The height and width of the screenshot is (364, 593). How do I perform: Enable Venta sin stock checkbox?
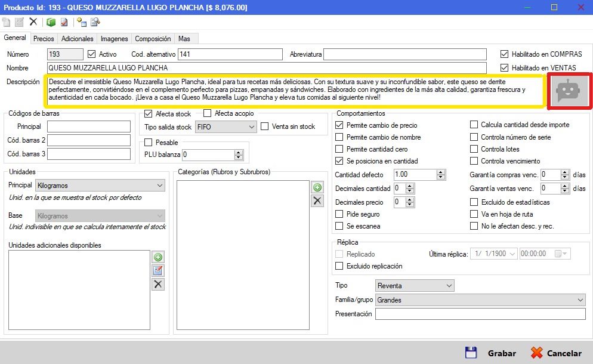coord(265,127)
